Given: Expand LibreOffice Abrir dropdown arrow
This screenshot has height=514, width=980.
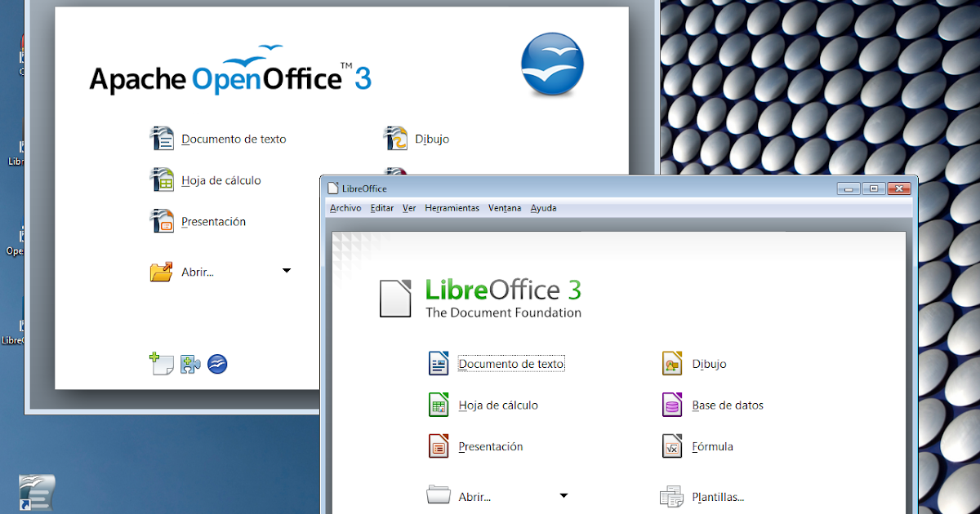Looking at the screenshot, I should [x=563, y=495].
